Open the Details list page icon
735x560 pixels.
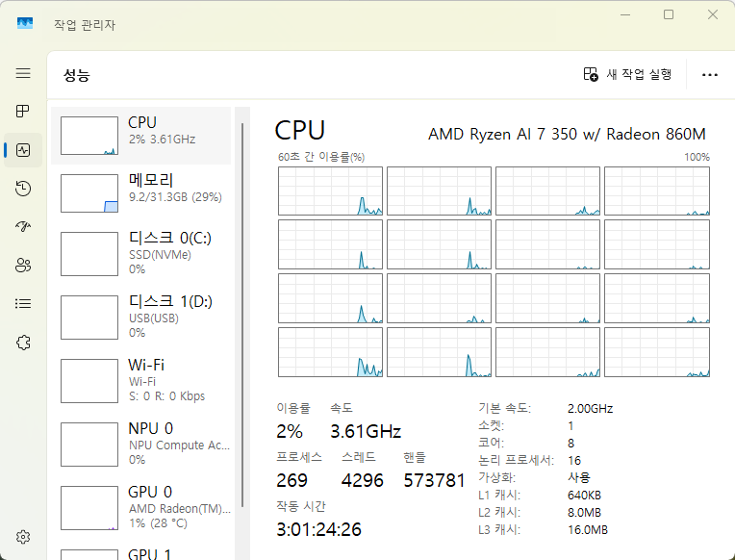[23, 304]
